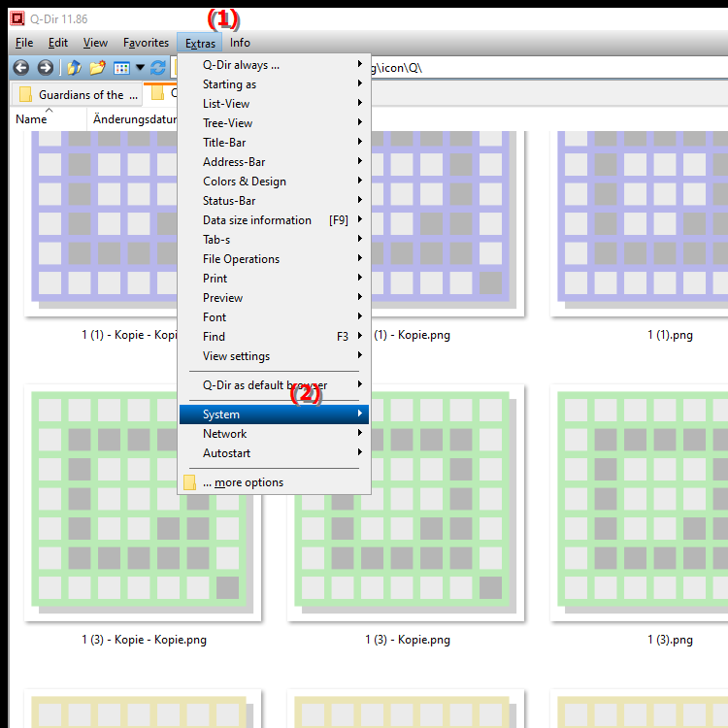The image size is (728, 728).
Task: Open the view mode dropdown arrow
Action: pos(140,68)
